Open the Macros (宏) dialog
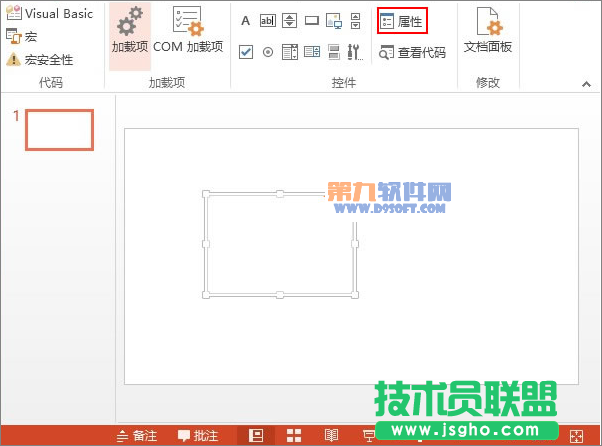This screenshot has width=602, height=446. [x=22, y=36]
